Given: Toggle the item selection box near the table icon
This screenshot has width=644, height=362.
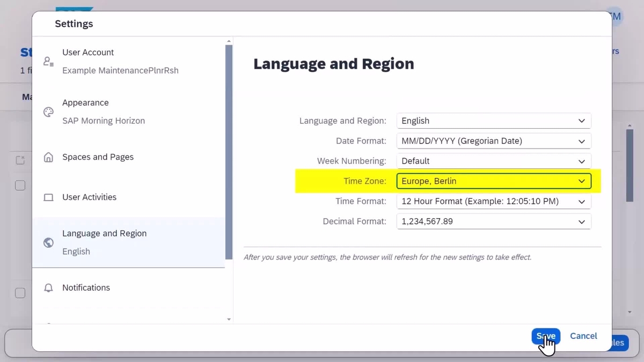Looking at the screenshot, I should pos(20,159).
